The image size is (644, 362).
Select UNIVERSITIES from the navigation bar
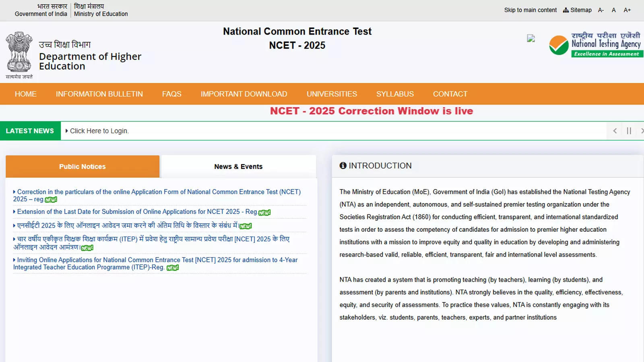(x=331, y=94)
